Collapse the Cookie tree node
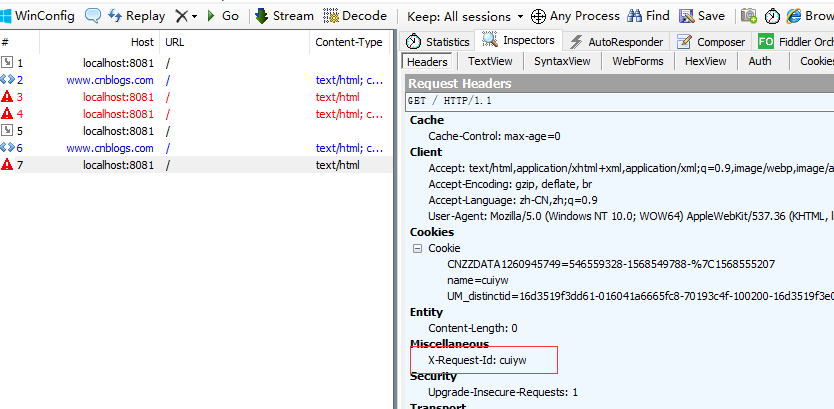The height and width of the screenshot is (409, 834). point(417,248)
